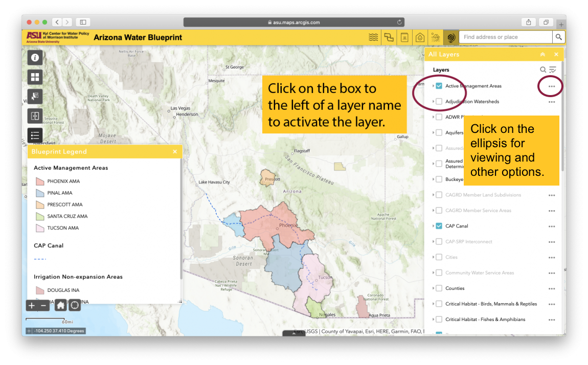The height and width of the screenshot is (365, 588).
Task: Toggle the legend list widget
Action: point(35,135)
